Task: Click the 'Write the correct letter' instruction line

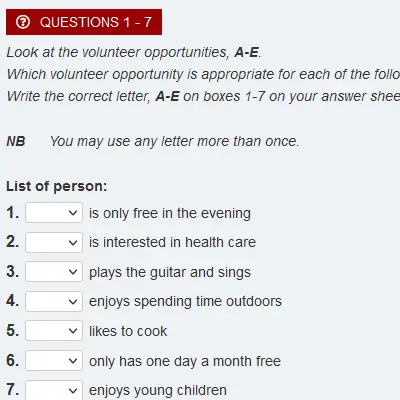Action: [x=203, y=96]
